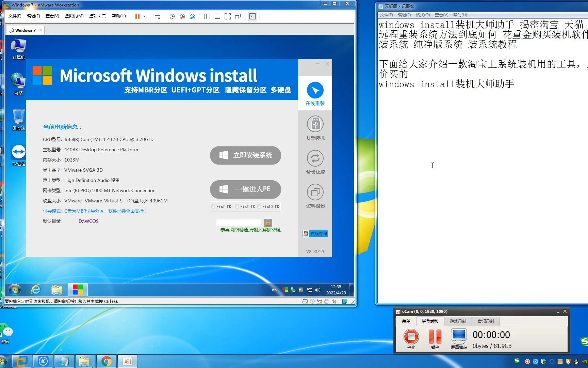The width and height of the screenshot is (588, 368).
Task: Open the snapshot manager
Action: tap(193, 16)
